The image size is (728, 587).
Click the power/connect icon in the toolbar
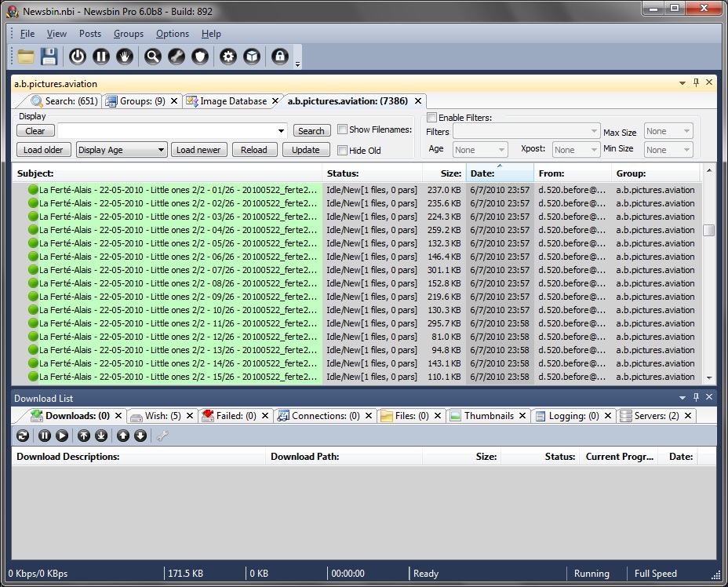click(77, 56)
